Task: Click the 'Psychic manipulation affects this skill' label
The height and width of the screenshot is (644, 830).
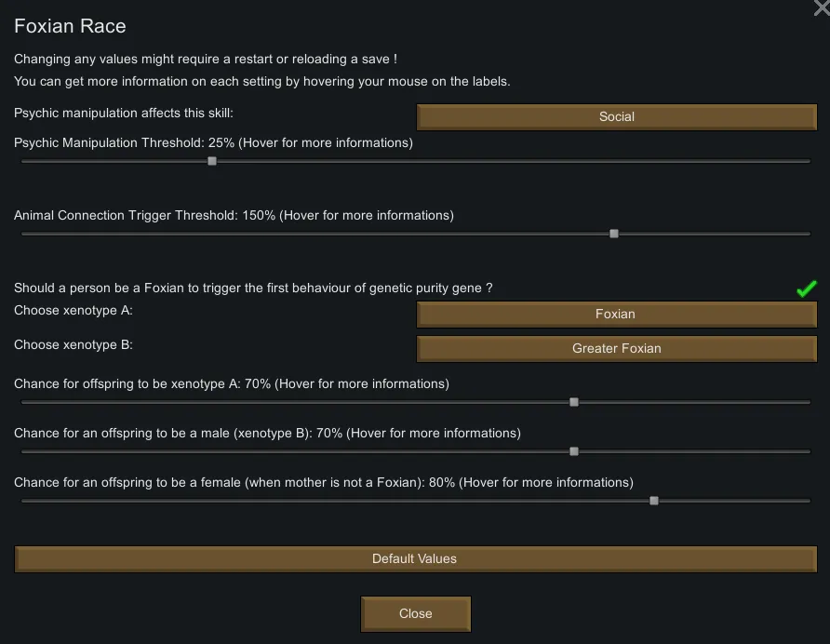Action: (124, 114)
